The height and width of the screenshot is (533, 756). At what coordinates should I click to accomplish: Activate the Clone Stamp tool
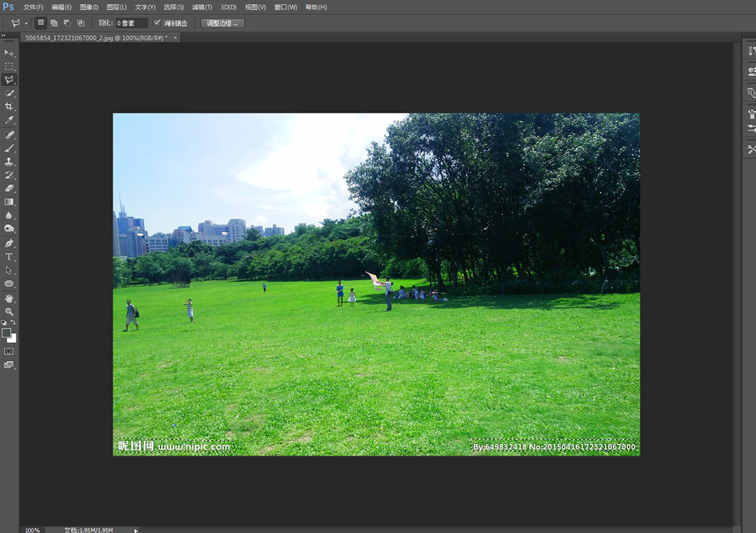(x=9, y=161)
